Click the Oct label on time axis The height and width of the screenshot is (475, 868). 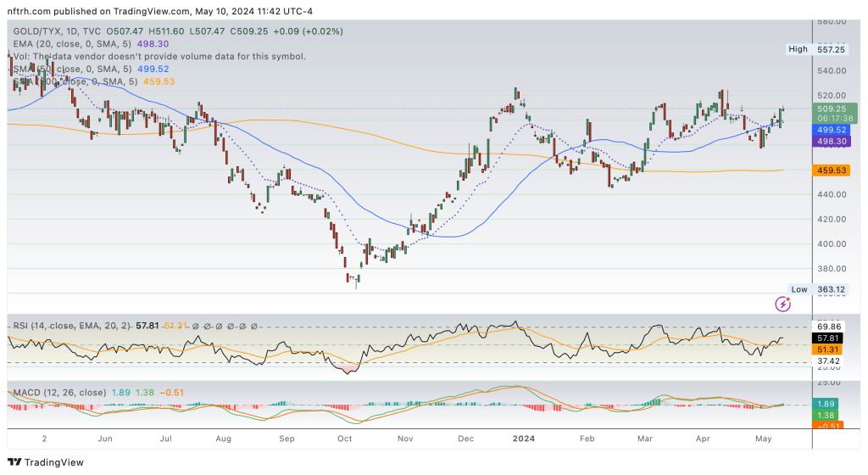[x=344, y=438]
